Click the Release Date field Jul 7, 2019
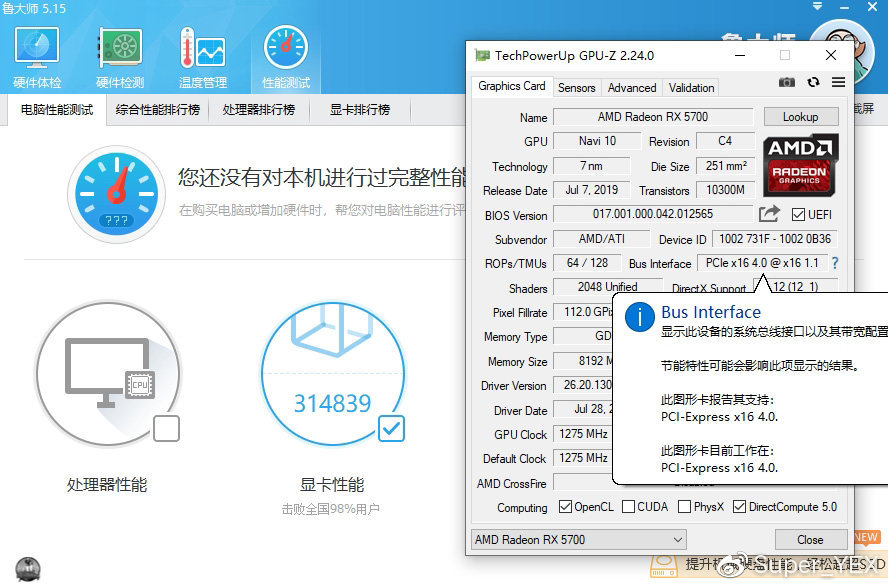 tap(591, 190)
